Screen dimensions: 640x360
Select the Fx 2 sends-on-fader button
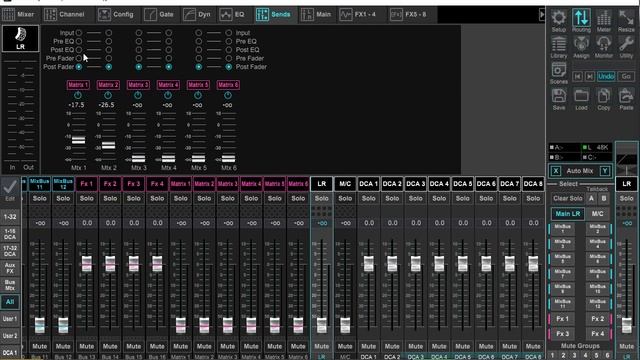(598, 319)
